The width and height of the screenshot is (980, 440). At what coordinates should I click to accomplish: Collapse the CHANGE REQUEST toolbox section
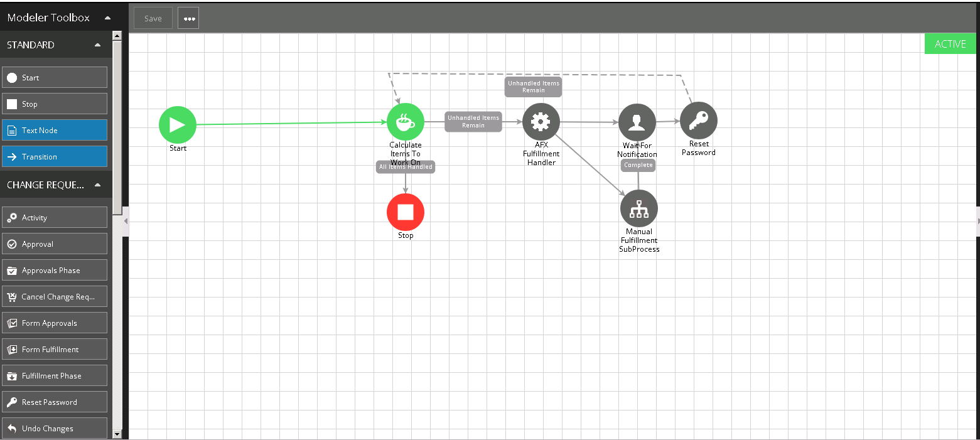[97, 185]
